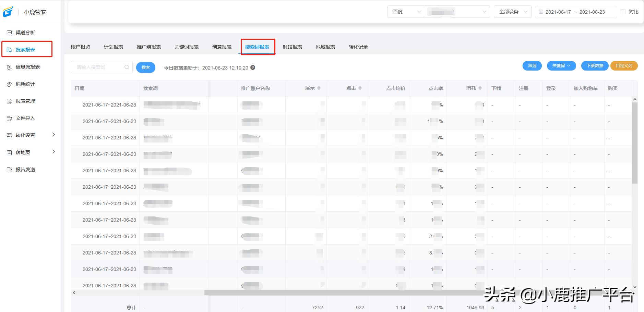Open the 全部设备 device dropdown

pyautogui.click(x=512, y=12)
